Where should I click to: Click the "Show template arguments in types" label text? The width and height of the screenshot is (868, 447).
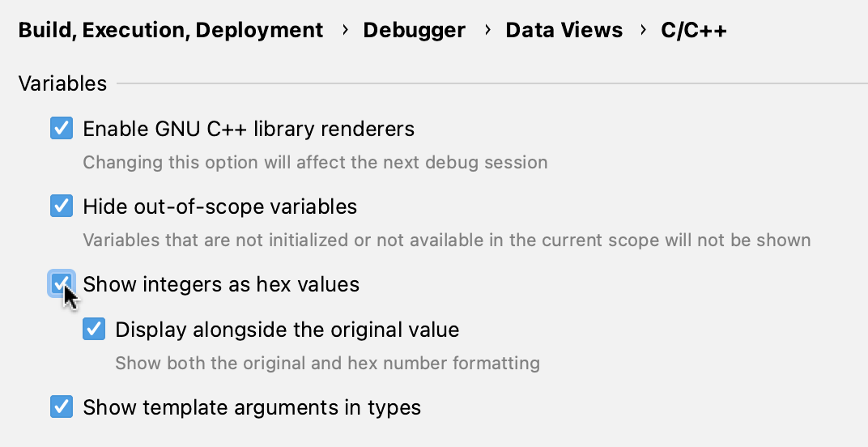tap(252, 407)
